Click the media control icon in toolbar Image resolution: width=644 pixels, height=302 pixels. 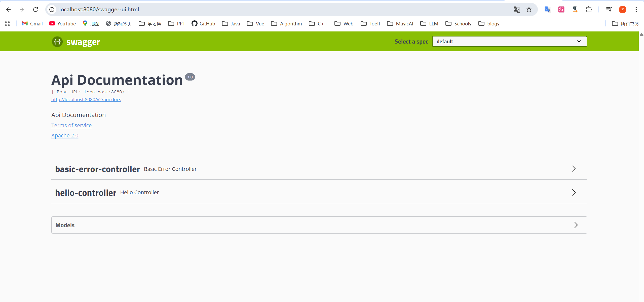[609, 10]
